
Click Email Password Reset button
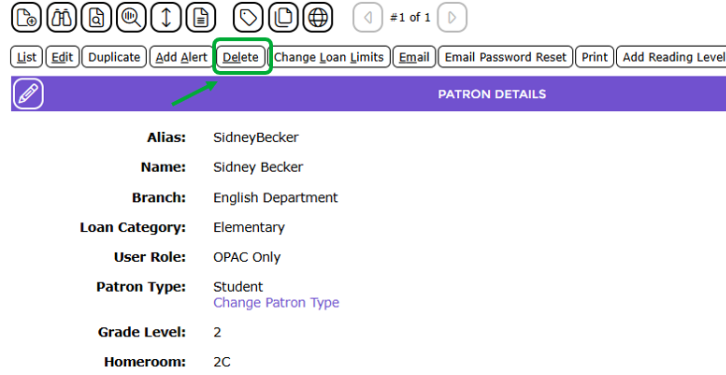pyautogui.click(x=505, y=57)
